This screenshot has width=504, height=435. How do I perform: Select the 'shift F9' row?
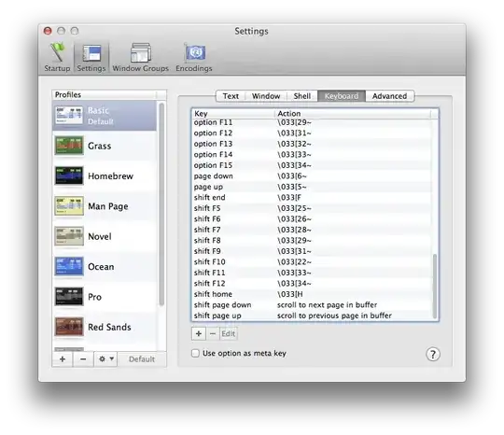click(312, 251)
